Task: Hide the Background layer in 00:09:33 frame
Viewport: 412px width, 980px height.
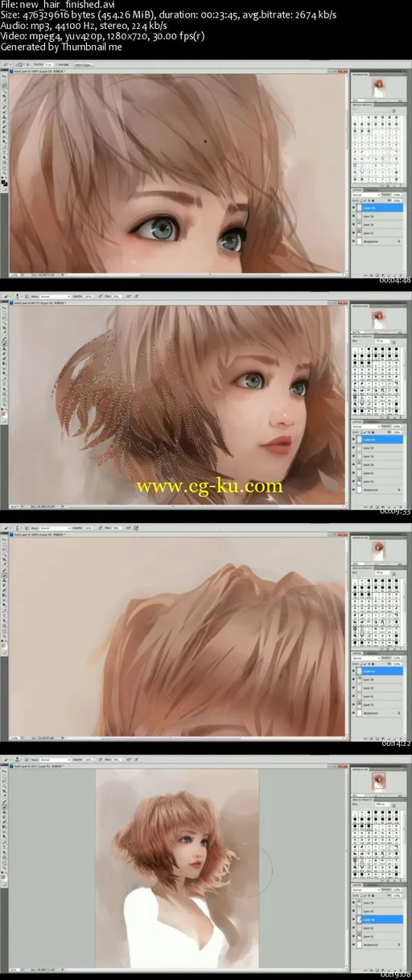Action: (x=353, y=490)
